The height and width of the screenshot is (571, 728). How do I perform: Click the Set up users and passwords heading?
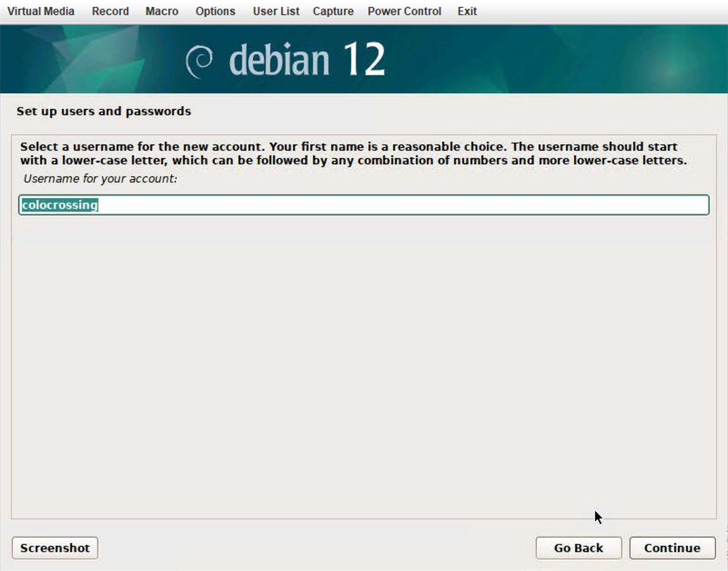tap(104, 111)
